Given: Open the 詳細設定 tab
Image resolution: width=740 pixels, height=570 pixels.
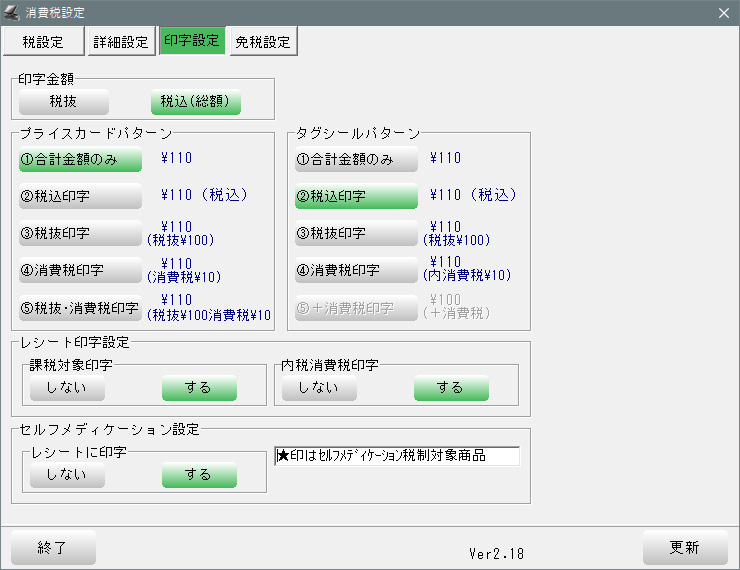Looking at the screenshot, I should [x=121, y=41].
